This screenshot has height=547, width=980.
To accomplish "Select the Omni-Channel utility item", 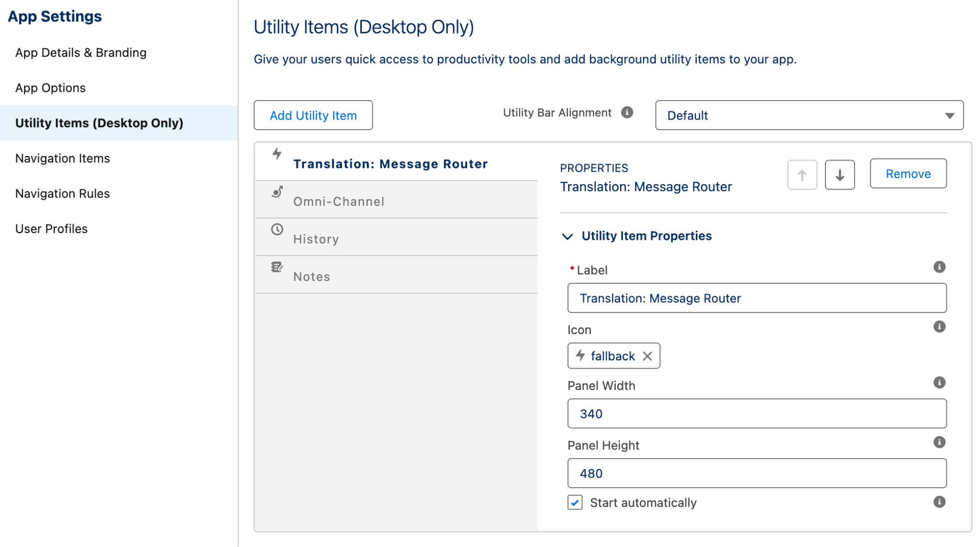I will 339,201.
